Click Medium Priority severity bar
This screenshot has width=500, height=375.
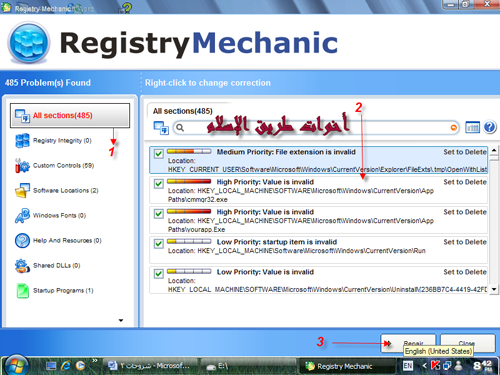pyautogui.click(x=189, y=151)
